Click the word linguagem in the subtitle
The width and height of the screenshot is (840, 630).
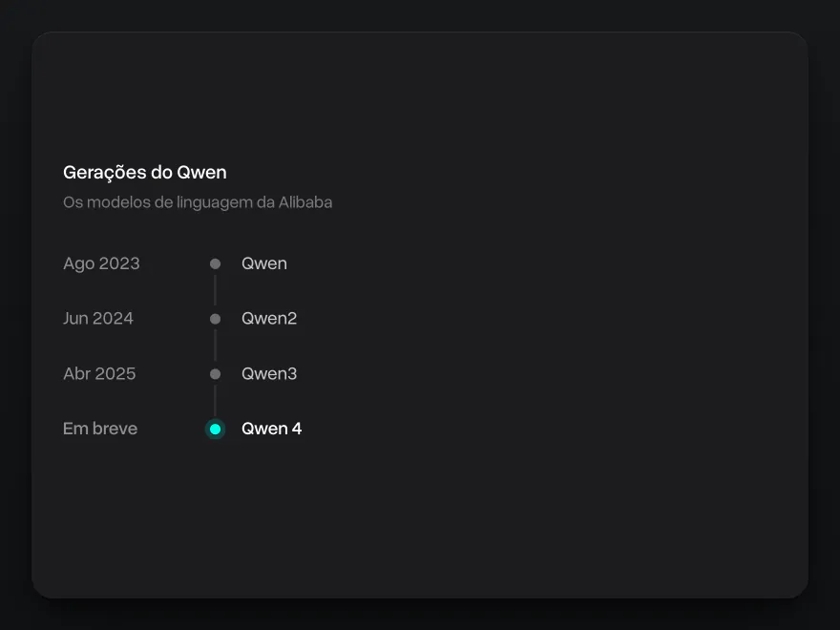(216, 203)
